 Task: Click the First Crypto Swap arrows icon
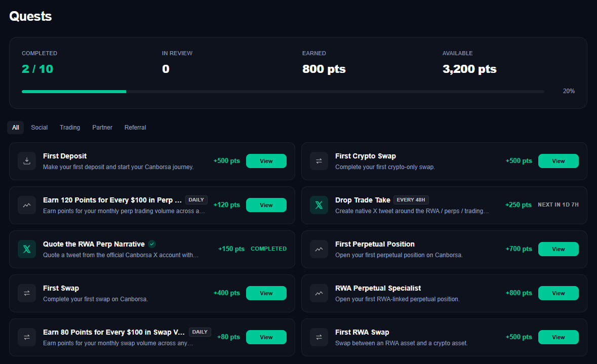pos(319,161)
